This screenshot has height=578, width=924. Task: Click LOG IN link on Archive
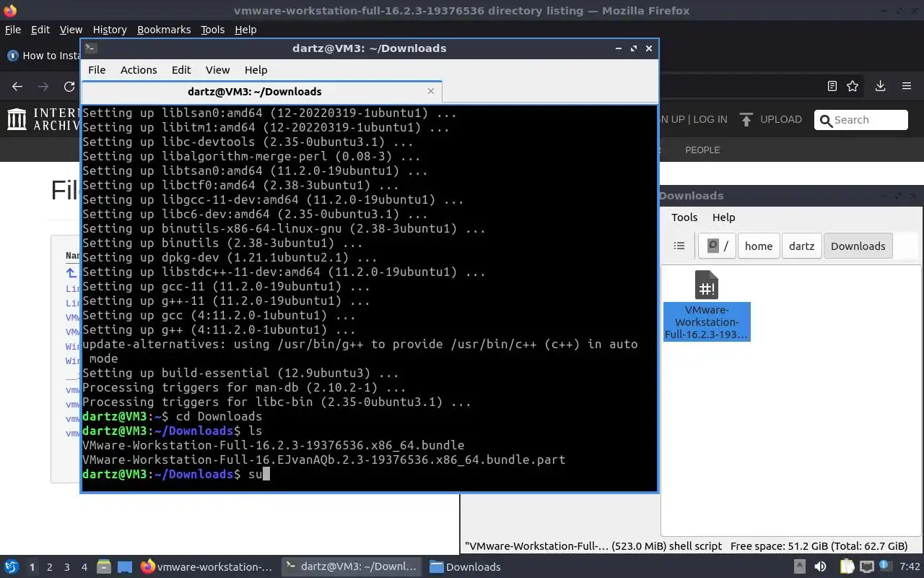pos(710,119)
